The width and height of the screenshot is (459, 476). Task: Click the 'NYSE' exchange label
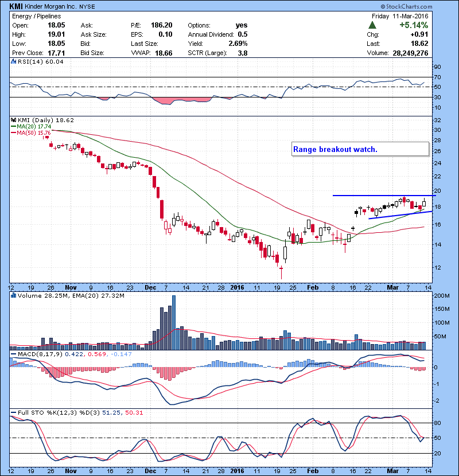click(x=87, y=6)
